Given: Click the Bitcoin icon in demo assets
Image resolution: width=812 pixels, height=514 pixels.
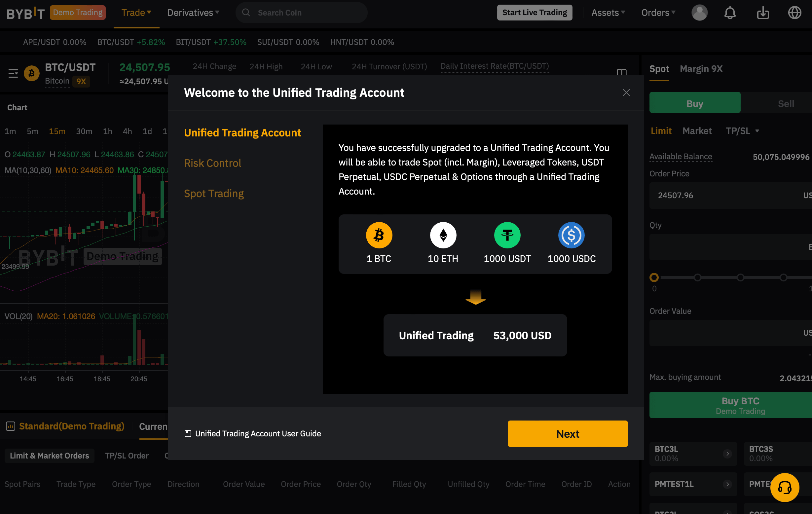Looking at the screenshot, I should (379, 234).
